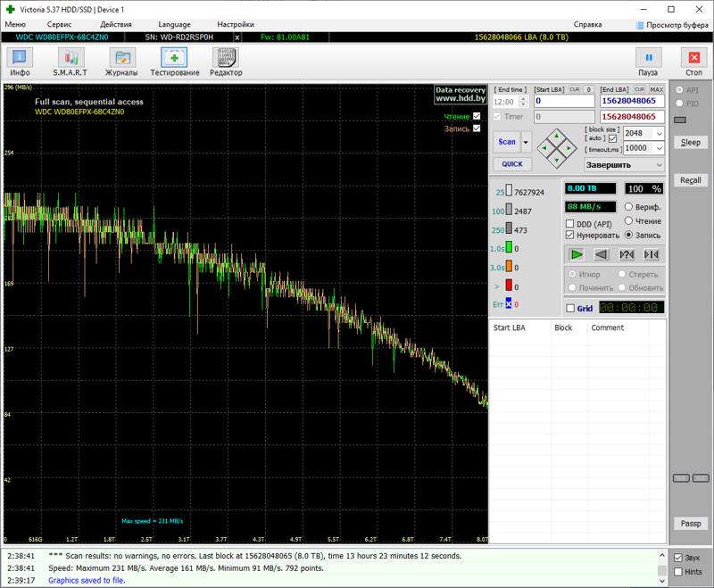Click the Start LBA input field
The image size is (714, 588).
pos(564,101)
